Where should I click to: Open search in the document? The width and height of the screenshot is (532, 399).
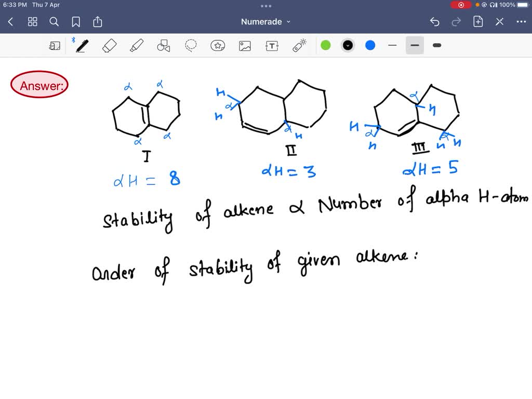[54, 22]
